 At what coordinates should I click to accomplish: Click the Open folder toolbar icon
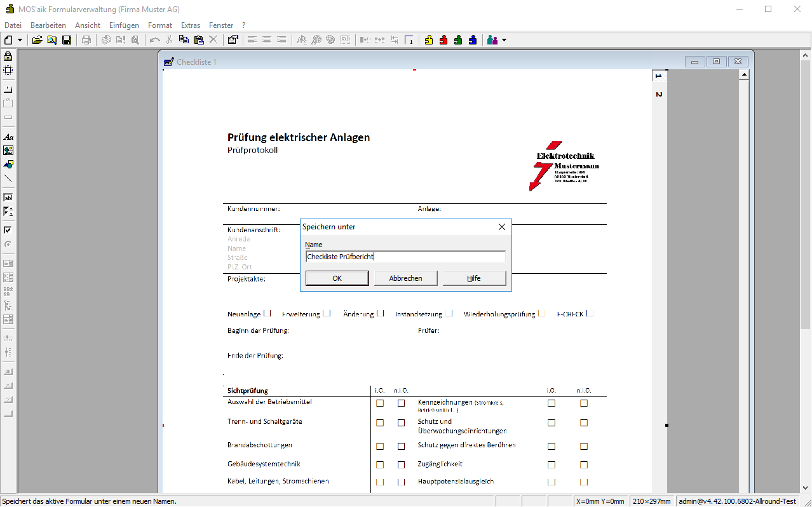click(x=37, y=40)
